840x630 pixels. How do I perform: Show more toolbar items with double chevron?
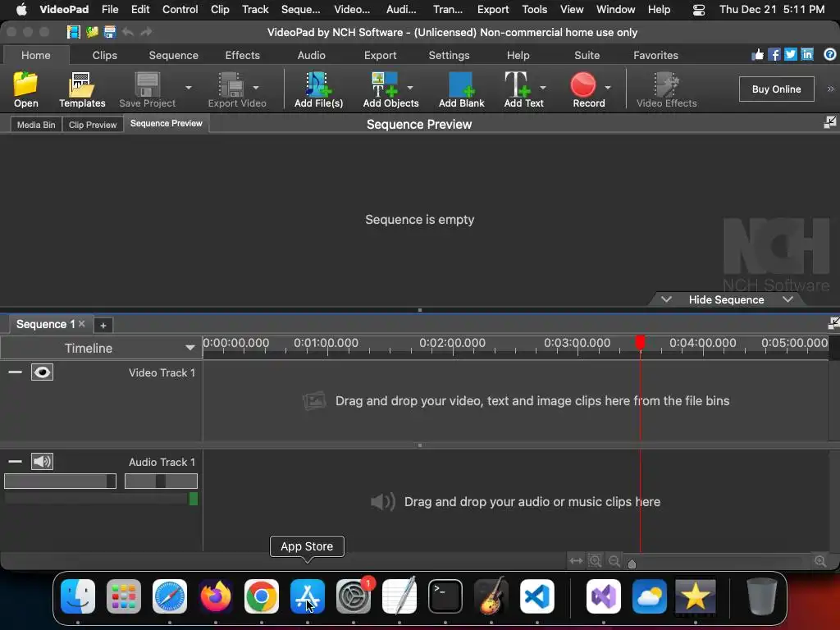tap(831, 89)
